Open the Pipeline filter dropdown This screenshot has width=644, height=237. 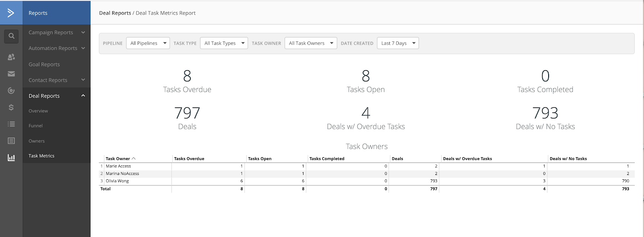click(x=148, y=43)
